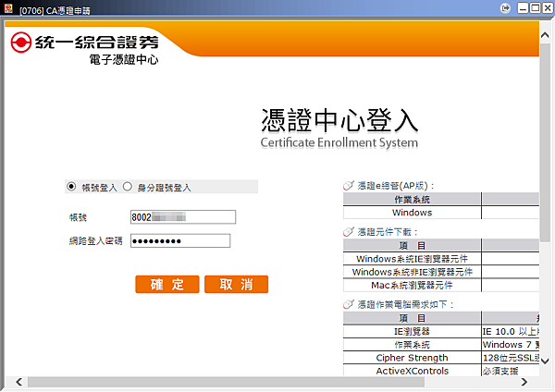
Task: Click the Certificate Enrollment System subtitle
Action: [339, 142]
